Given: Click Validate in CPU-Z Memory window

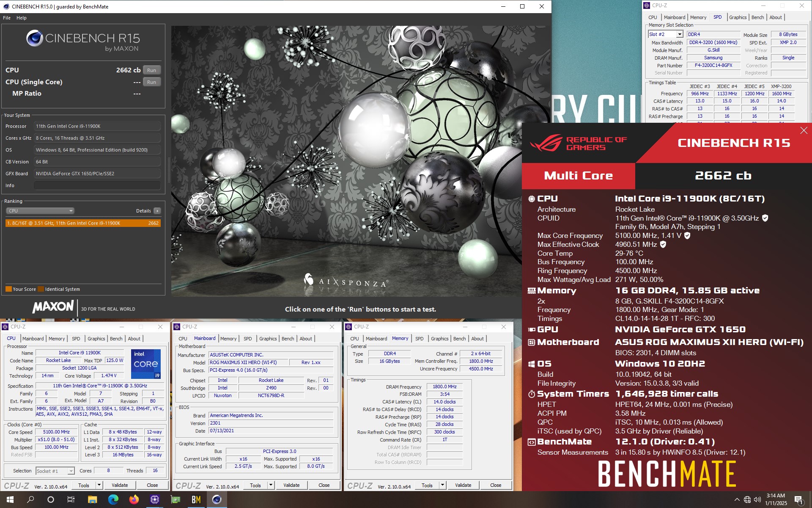Looking at the screenshot, I should click(x=463, y=485).
